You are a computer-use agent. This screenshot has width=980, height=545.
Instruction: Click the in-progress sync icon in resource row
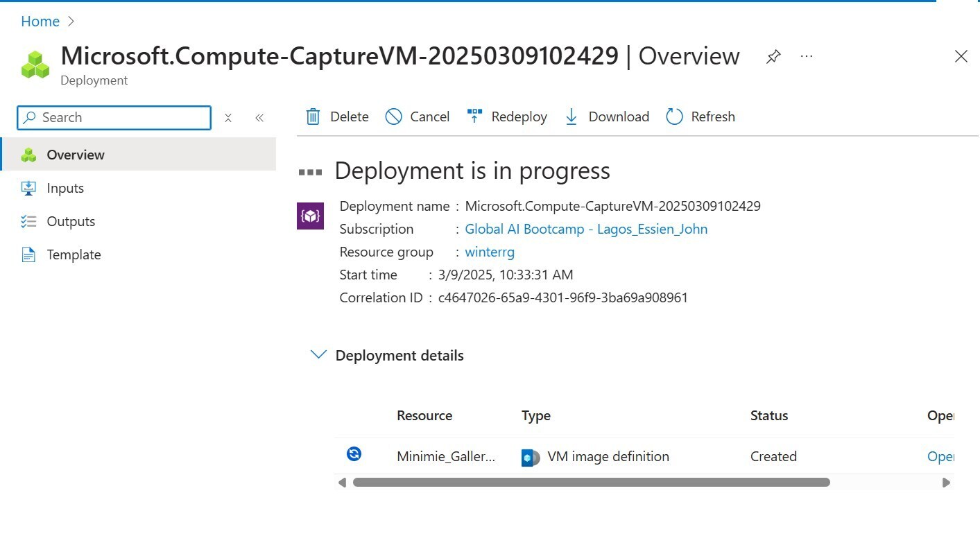[354, 454]
